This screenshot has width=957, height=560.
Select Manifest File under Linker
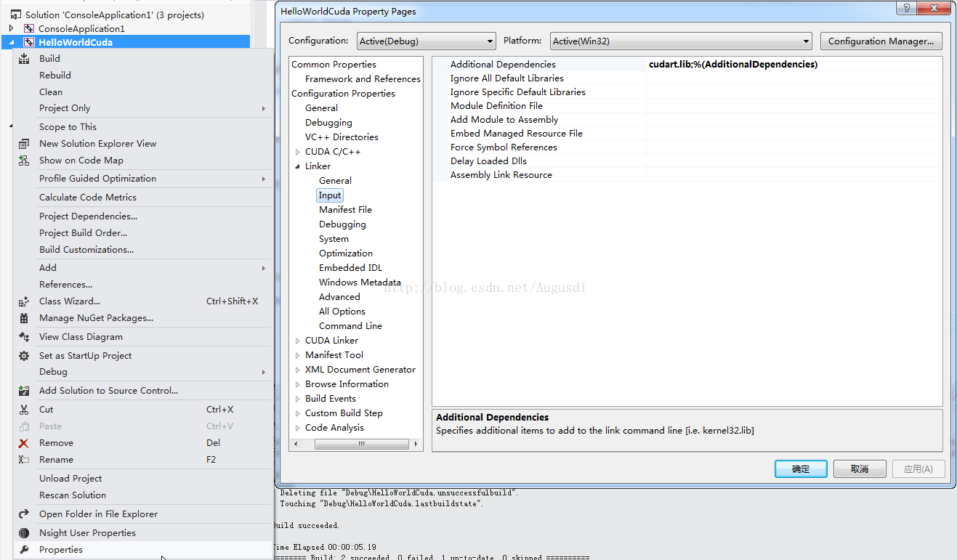tap(345, 210)
